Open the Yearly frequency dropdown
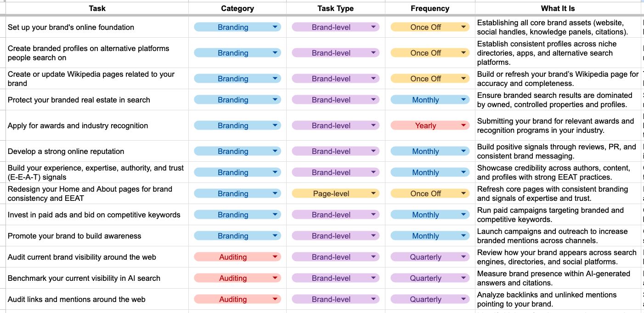644x313 pixels. pyautogui.click(x=463, y=125)
